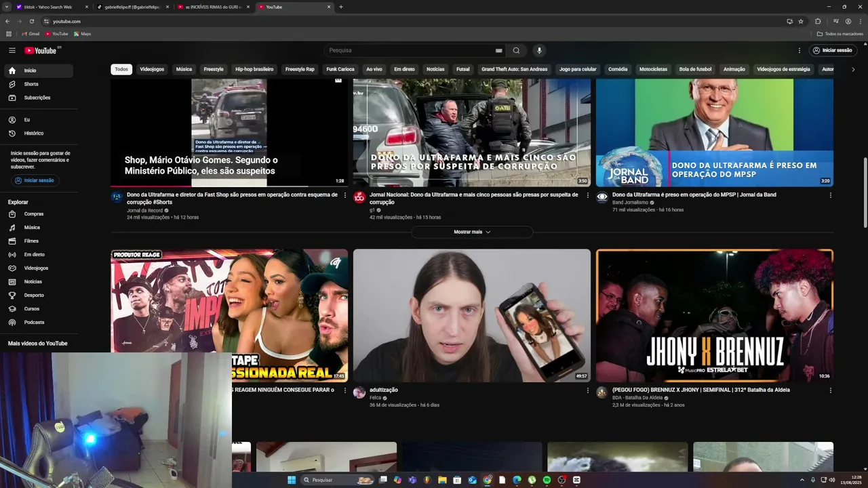Reload the page in Chrome
Viewport: 868px width, 488px height.
31,21
